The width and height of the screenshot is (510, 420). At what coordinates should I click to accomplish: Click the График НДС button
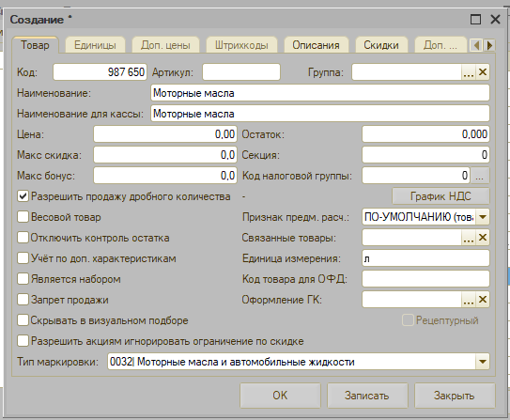(x=440, y=196)
